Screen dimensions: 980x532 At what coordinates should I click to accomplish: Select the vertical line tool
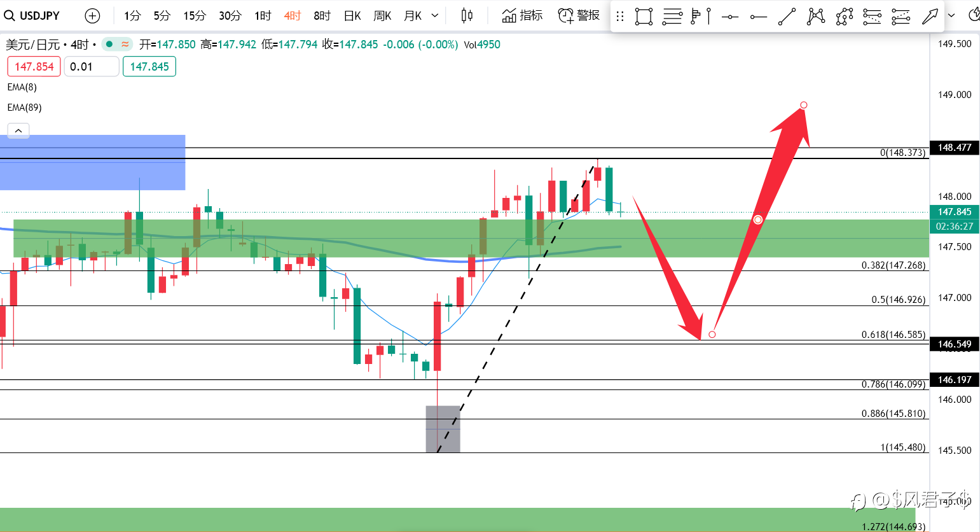[708, 17]
